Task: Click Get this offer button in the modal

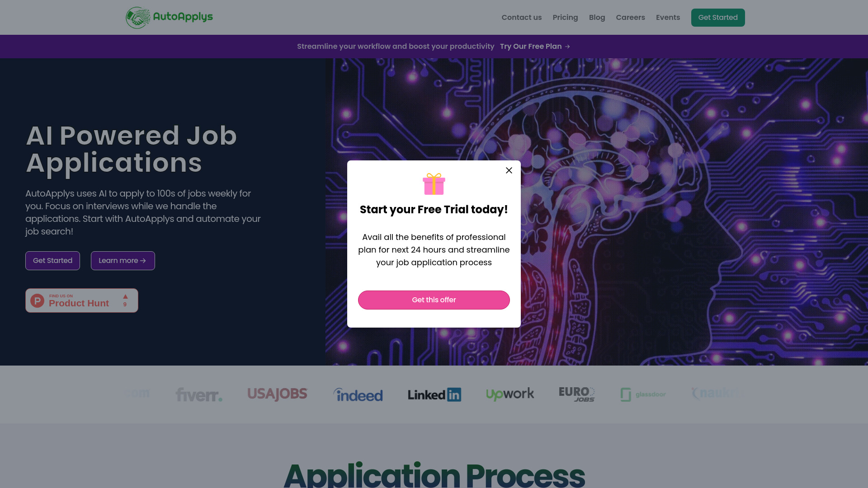Action: [434, 300]
